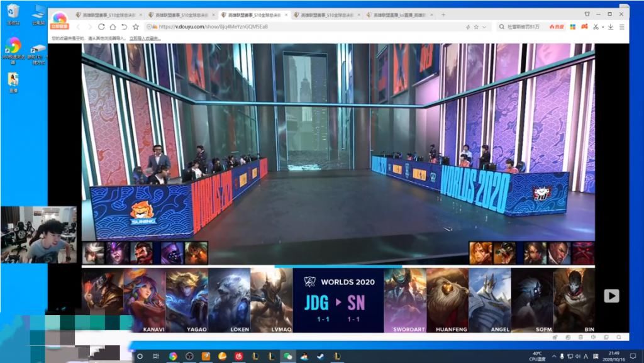Screen dimensions: 644x363
Task: Open a new browser tab
Action: pos(443,14)
